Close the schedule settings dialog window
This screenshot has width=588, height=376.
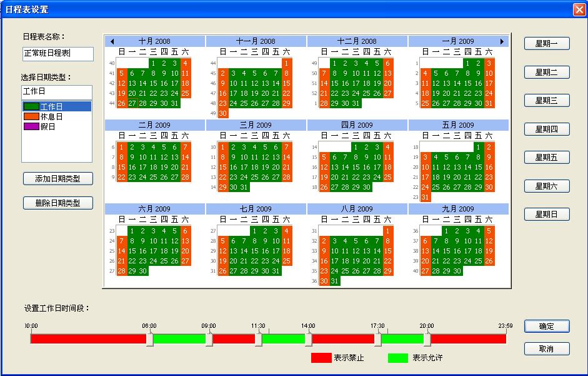coord(578,9)
